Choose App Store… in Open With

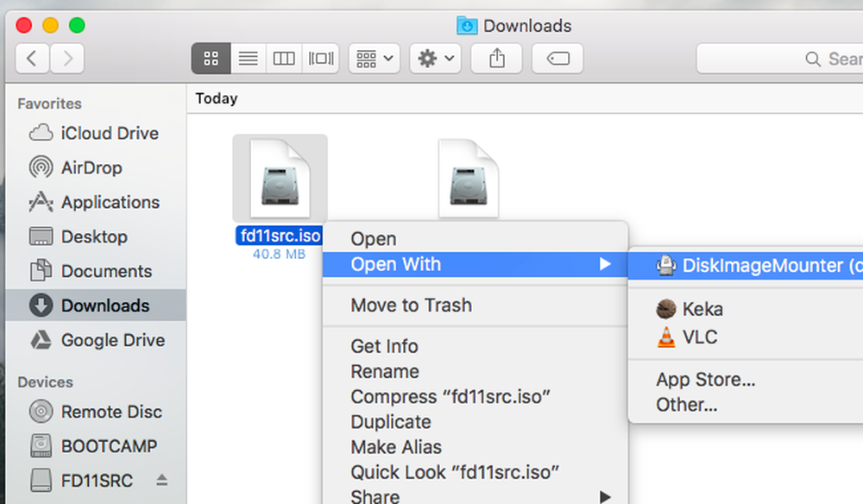click(x=746, y=379)
